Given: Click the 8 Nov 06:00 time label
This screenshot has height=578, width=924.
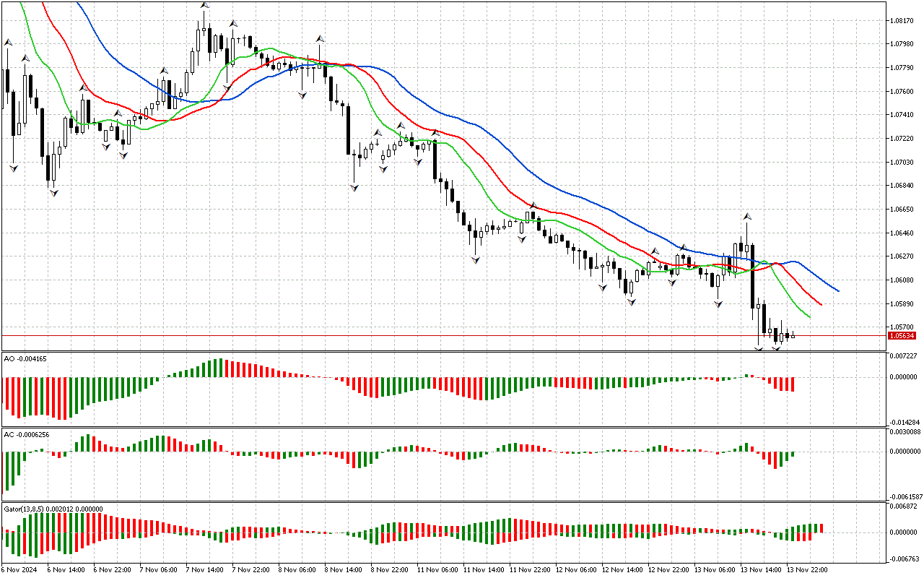Looking at the screenshot, I should [297, 569].
